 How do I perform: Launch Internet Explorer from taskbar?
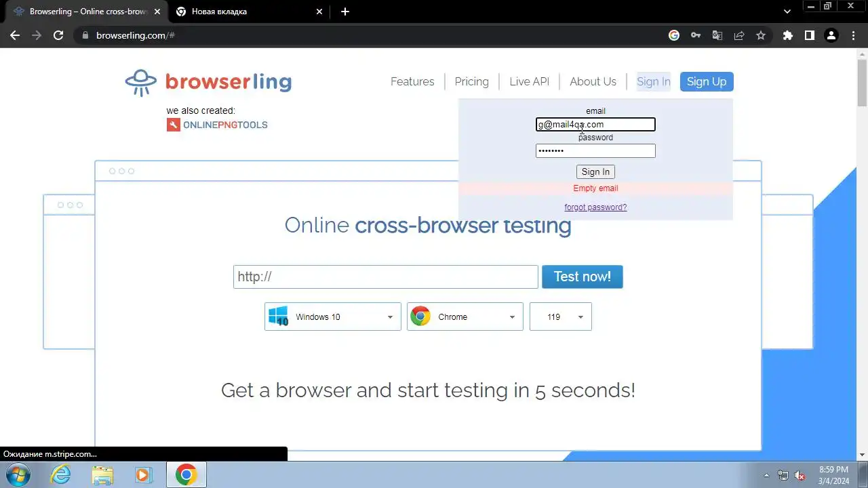click(61, 474)
